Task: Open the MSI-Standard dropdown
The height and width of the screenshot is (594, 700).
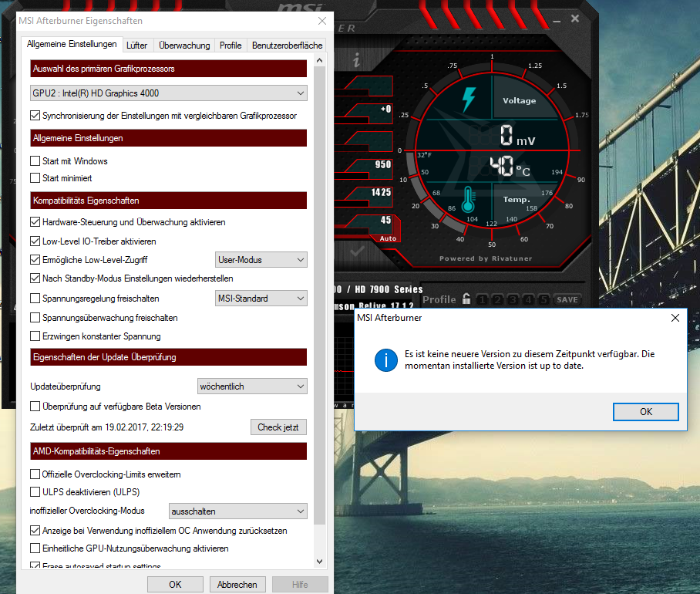Action: click(261, 299)
